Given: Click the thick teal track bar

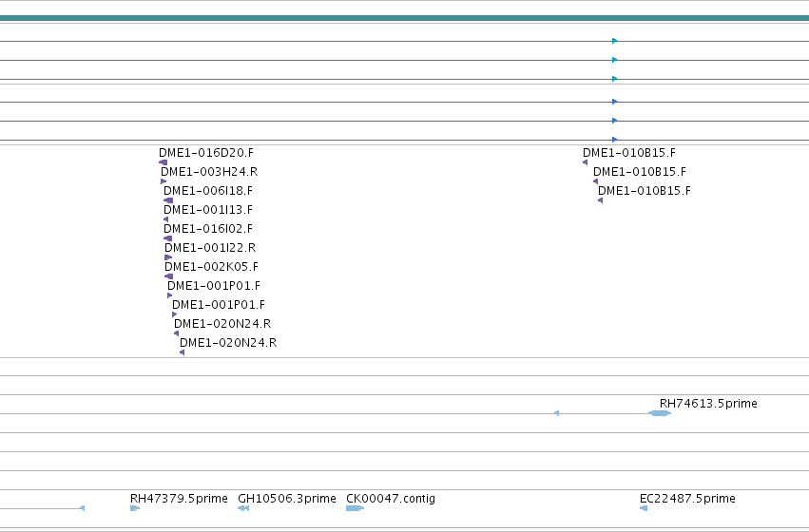Looking at the screenshot, I should click(405, 19).
